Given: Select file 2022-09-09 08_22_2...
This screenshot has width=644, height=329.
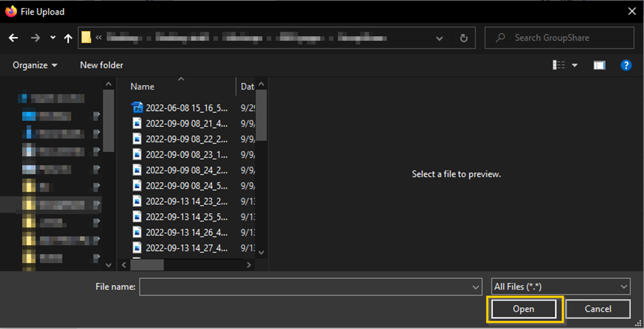Looking at the screenshot, I should click(x=186, y=139).
